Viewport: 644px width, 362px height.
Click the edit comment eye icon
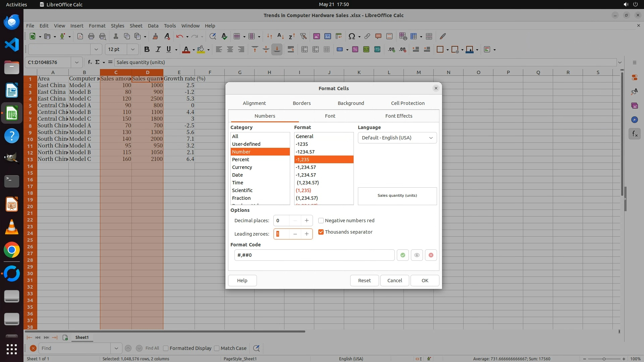point(417,255)
